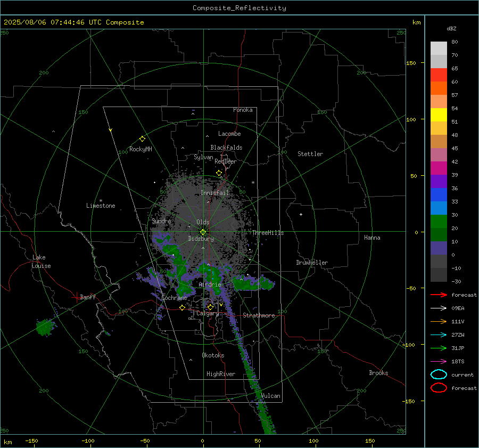Viewport: 479px width, 448px height.
Task: Pick the bright green 30-20 dBZ swatch
Action: [439, 221]
